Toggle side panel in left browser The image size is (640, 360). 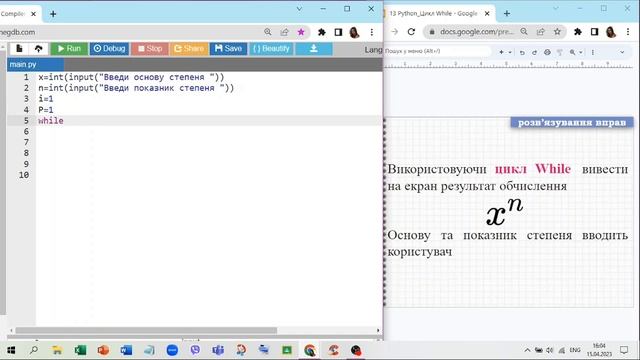[338, 32]
